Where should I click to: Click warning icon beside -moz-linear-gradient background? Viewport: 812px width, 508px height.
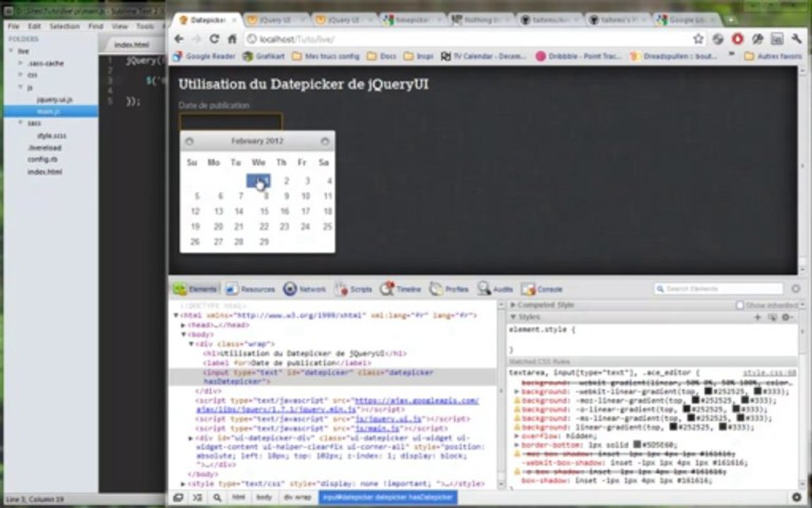tap(517, 401)
